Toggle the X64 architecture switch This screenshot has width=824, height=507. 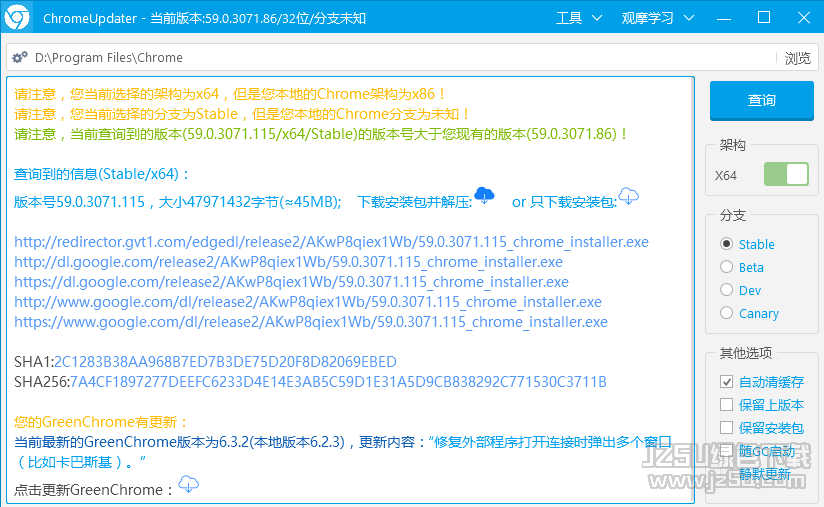(786, 174)
